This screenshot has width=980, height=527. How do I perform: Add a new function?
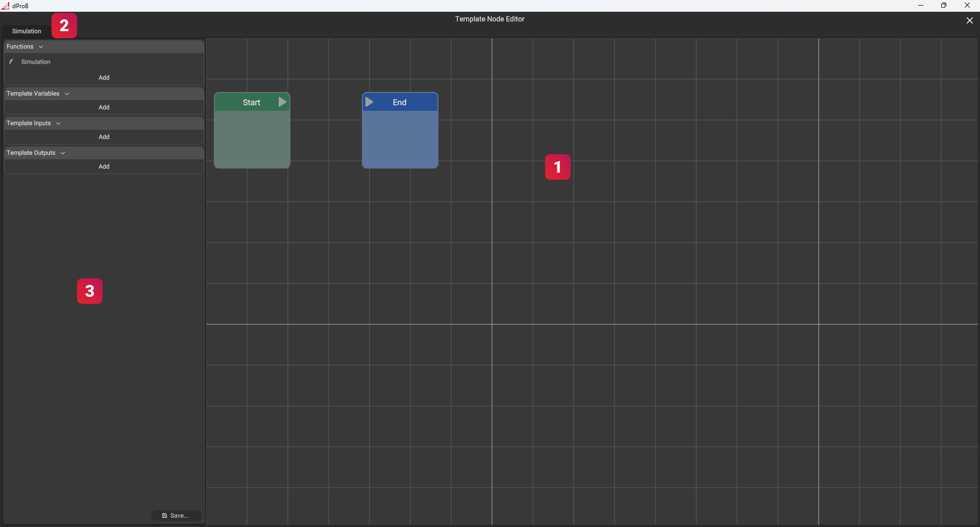(104, 78)
